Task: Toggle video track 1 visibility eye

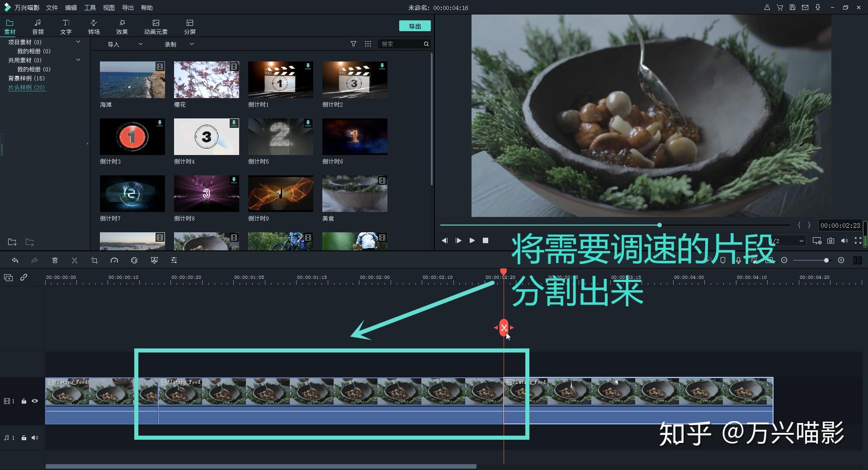Action: point(35,401)
